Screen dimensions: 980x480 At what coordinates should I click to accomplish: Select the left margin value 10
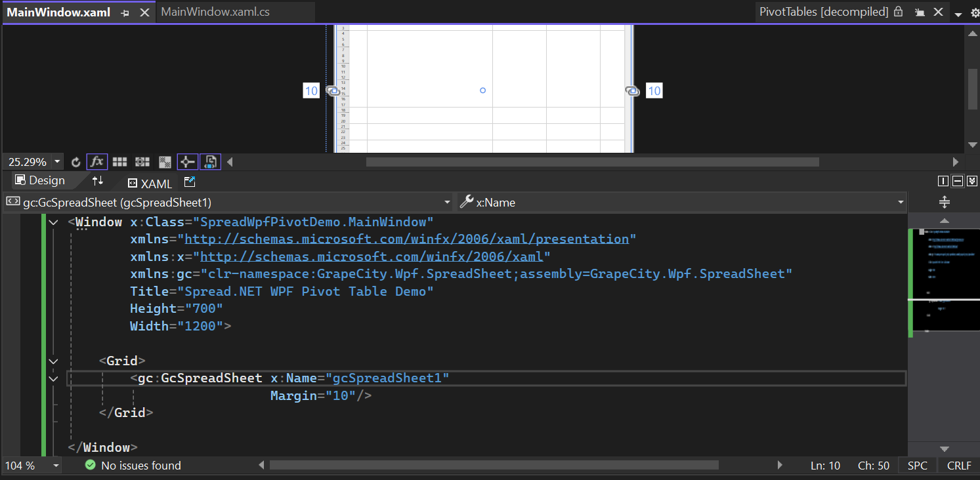(311, 91)
